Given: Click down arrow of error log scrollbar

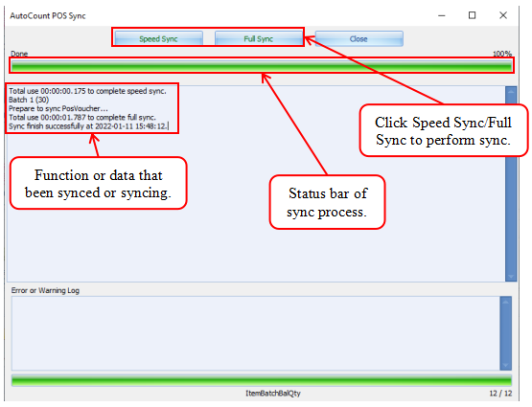Looking at the screenshot, I should coord(505,365).
